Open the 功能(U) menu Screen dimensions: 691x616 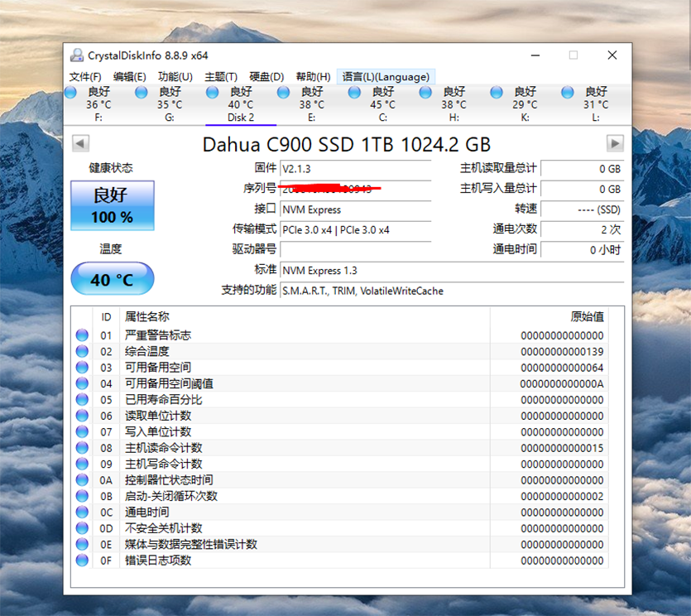pos(175,77)
